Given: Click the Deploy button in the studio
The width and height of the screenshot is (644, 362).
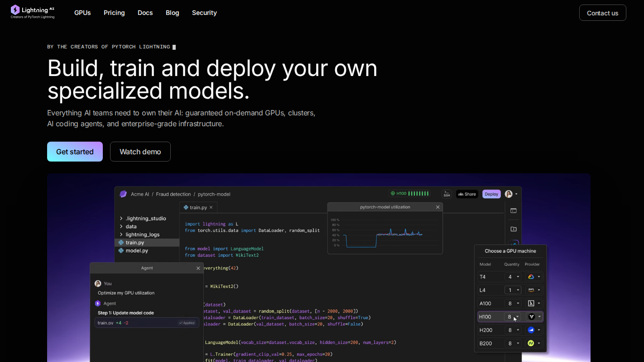Looking at the screenshot, I should coord(491,194).
